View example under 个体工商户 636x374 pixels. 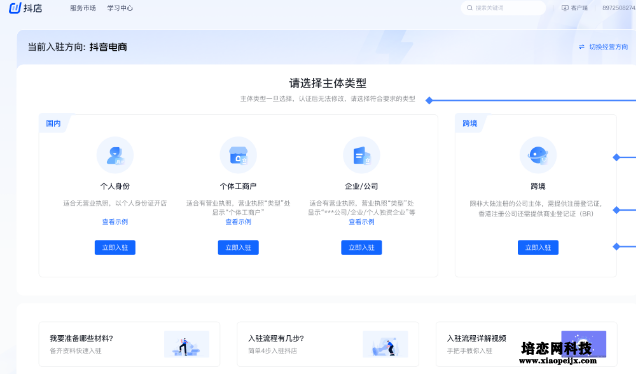[238, 222]
